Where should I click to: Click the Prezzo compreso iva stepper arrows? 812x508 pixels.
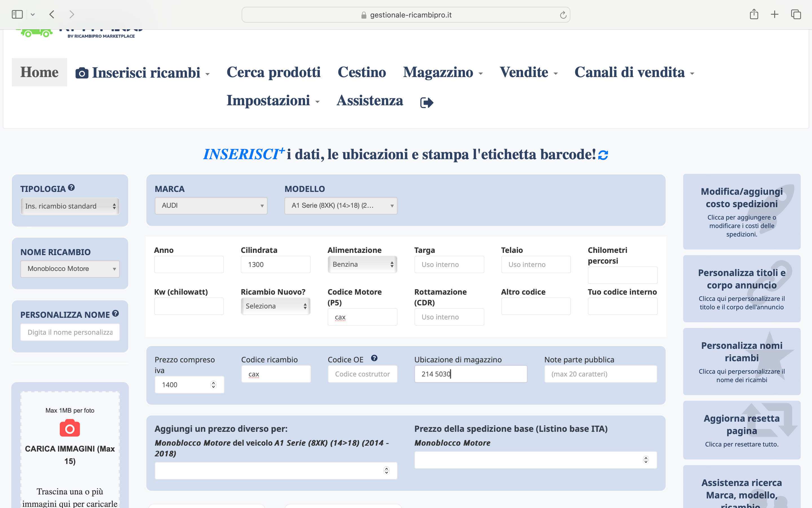pyautogui.click(x=213, y=385)
